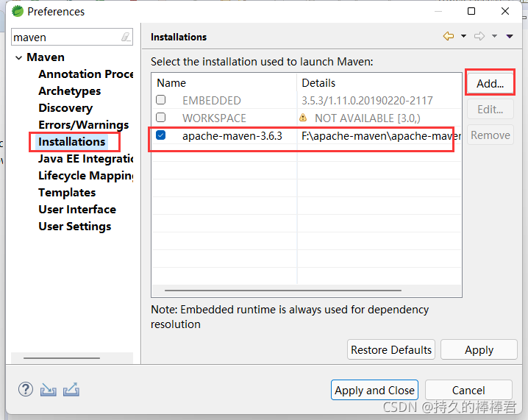528x420 pixels.
Task: Click the Spring Preferences window icon
Action: point(18,11)
